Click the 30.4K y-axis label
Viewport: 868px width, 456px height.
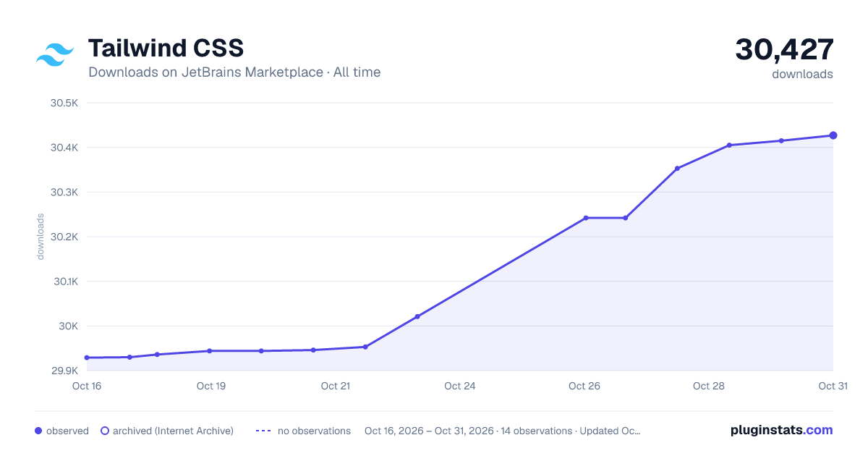[64, 148]
